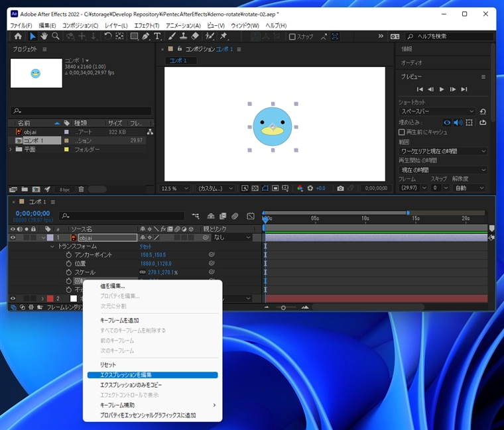Screen dimensions: 504x430
Task: Click red label color of layer 2
Action: [50, 298]
